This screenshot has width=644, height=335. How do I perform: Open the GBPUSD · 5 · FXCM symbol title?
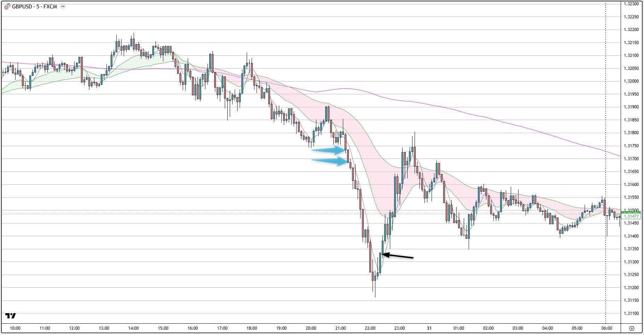click(x=34, y=7)
